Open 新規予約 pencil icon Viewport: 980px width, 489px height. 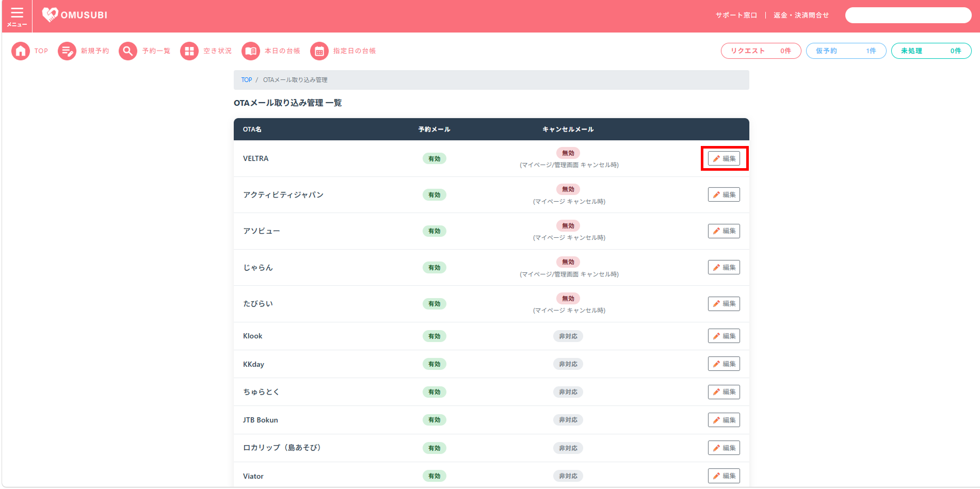(67, 51)
